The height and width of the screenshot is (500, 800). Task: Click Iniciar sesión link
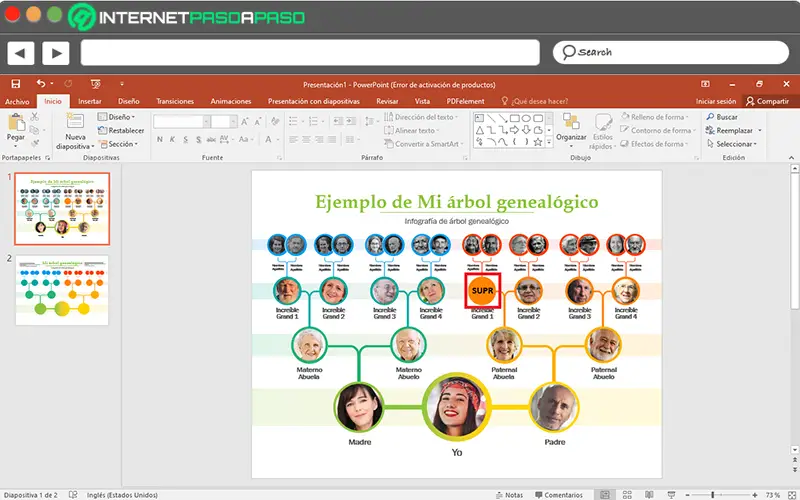tap(716, 101)
